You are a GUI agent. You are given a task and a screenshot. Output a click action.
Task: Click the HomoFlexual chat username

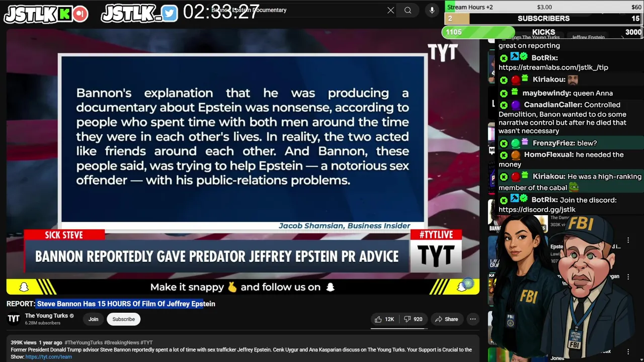(549, 155)
